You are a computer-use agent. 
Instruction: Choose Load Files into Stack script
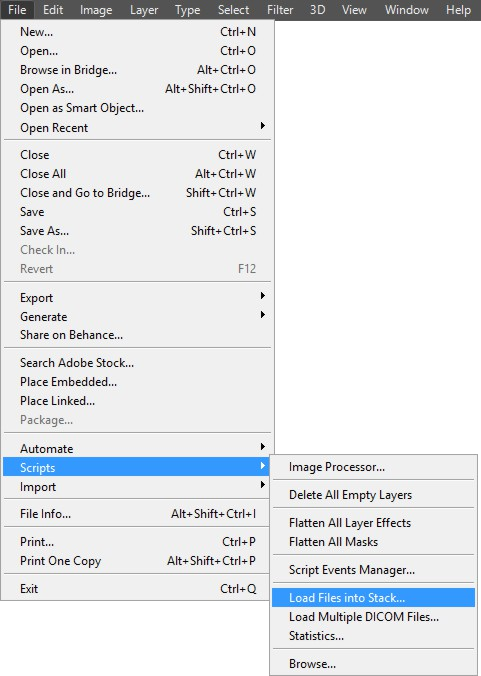click(373, 598)
